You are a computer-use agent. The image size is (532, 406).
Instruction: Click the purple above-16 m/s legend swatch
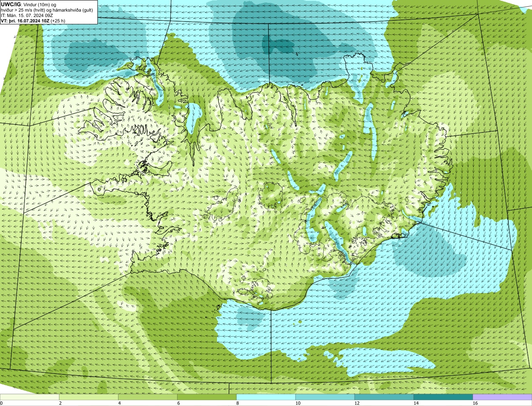pos(502,397)
